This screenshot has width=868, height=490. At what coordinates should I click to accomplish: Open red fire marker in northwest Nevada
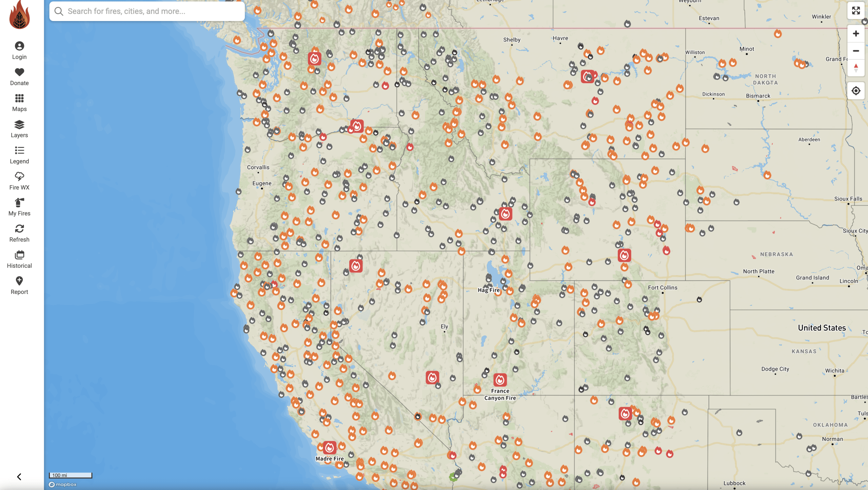356,266
